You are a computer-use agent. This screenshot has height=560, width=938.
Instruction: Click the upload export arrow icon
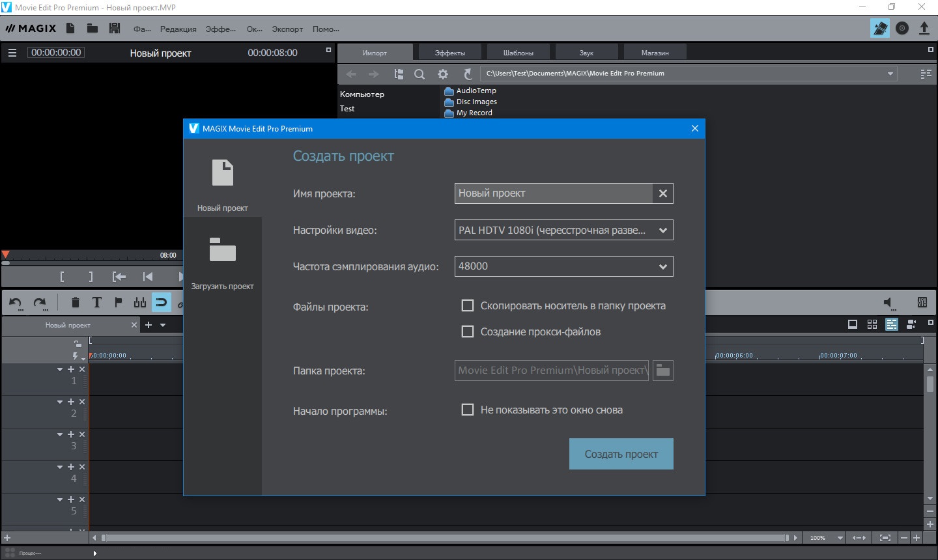[x=924, y=28]
